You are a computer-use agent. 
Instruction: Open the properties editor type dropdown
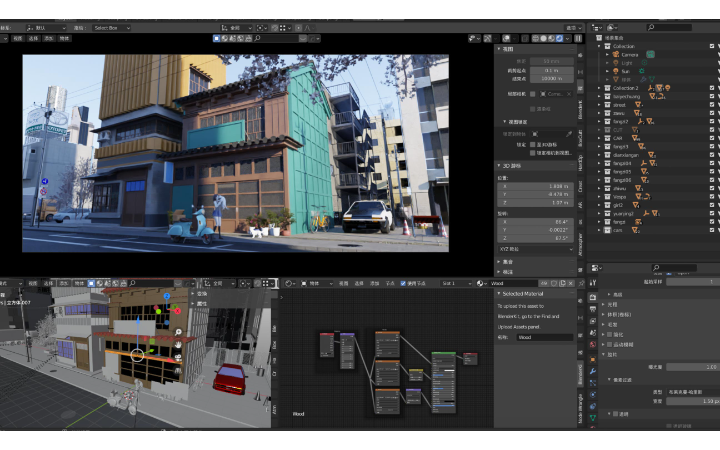596,268
